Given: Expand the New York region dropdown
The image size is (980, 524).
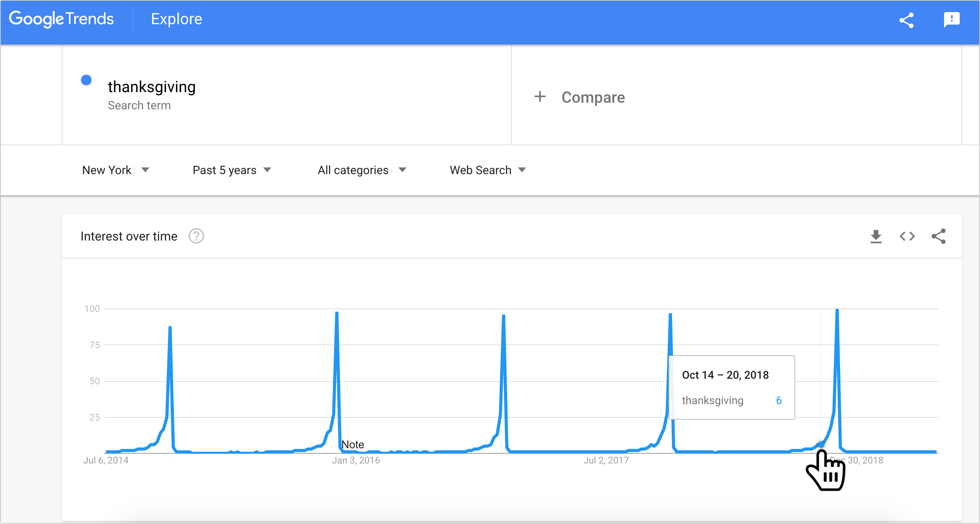Looking at the screenshot, I should click(116, 170).
